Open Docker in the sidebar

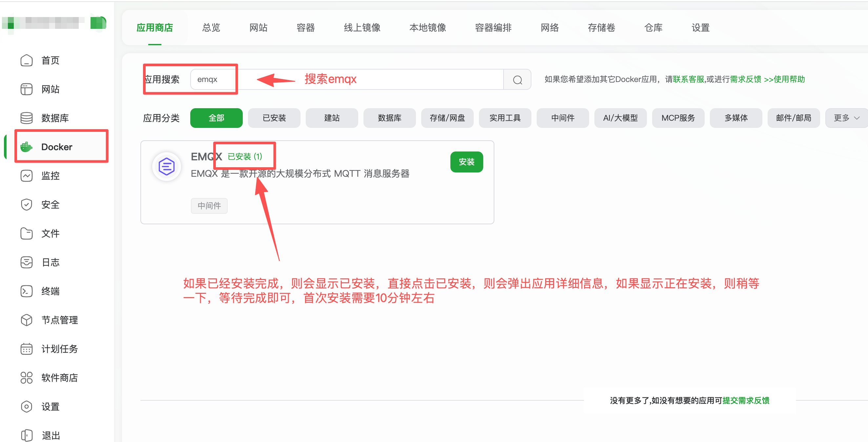56,147
